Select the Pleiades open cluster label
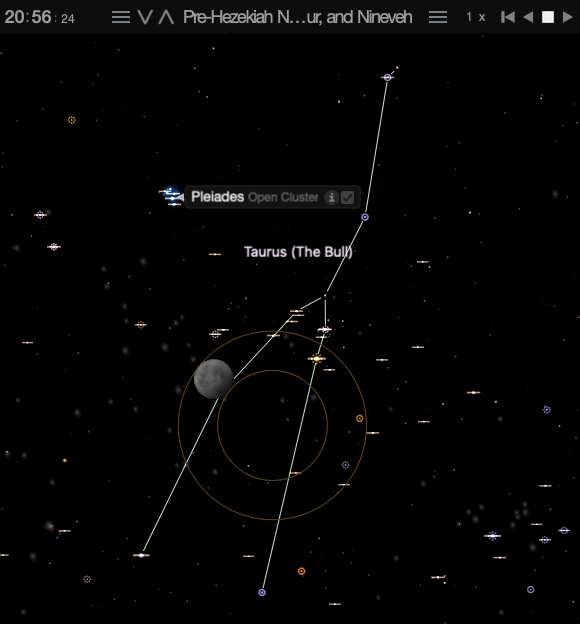The width and height of the screenshot is (580, 624). (255, 197)
